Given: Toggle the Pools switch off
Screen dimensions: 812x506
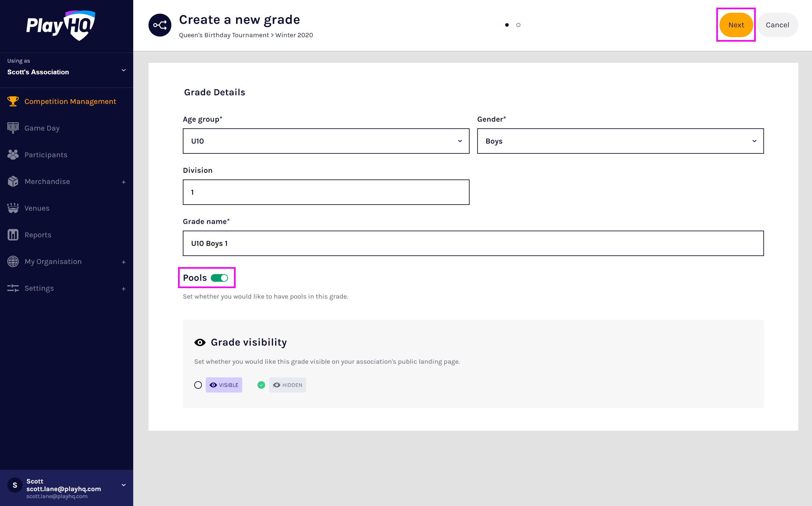Looking at the screenshot, I should (219, 278).
